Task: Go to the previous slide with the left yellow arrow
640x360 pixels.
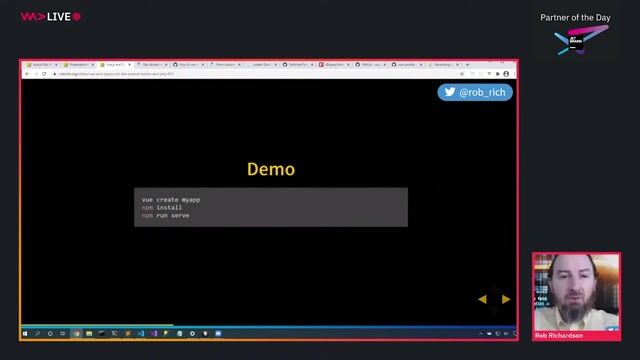Action: 482,299
